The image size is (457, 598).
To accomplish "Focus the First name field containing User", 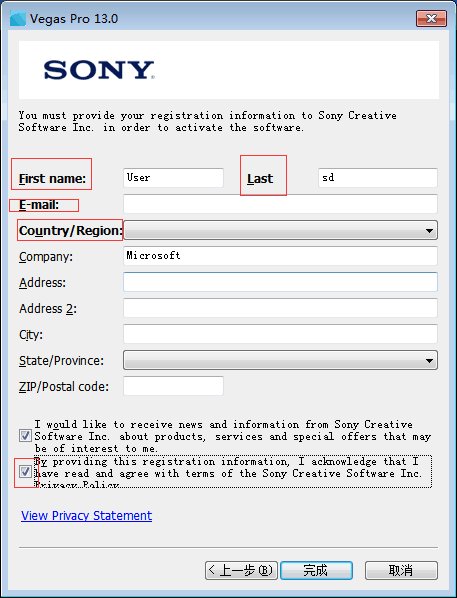I will pyautogui.click(x=173, y=178).
